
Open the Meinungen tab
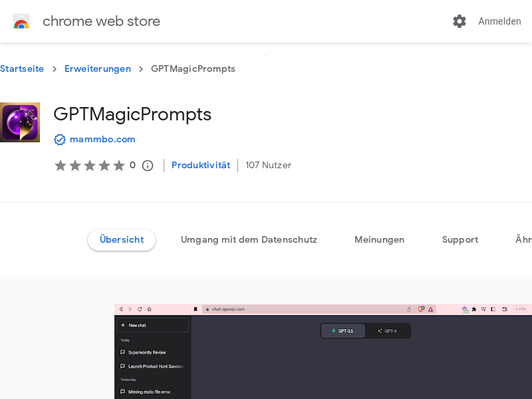click(x=379, y=240)
